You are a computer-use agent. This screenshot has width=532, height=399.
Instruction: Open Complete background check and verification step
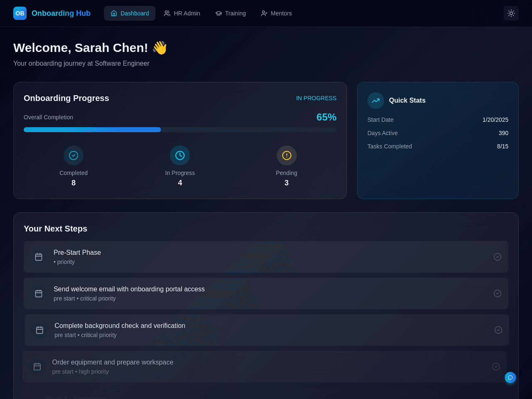pyautogui.click(x=267, y=330)
